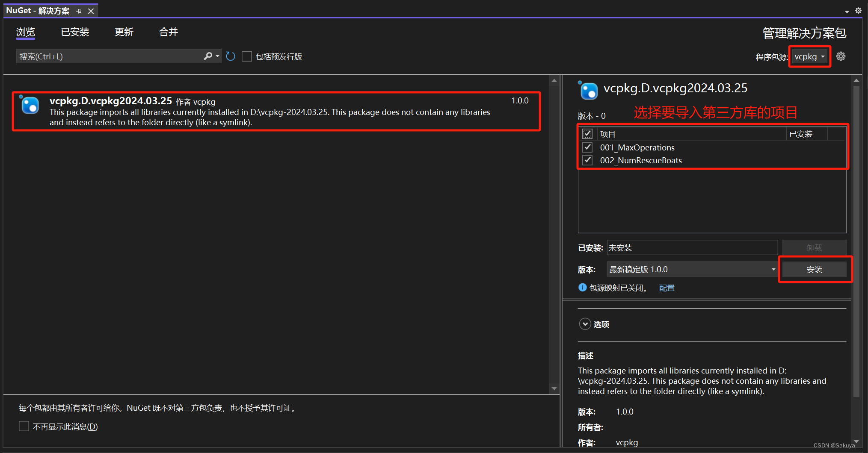Switch to the 更新 updates tab
This screenshot has height=453, width=868.
tap(124, 32)
